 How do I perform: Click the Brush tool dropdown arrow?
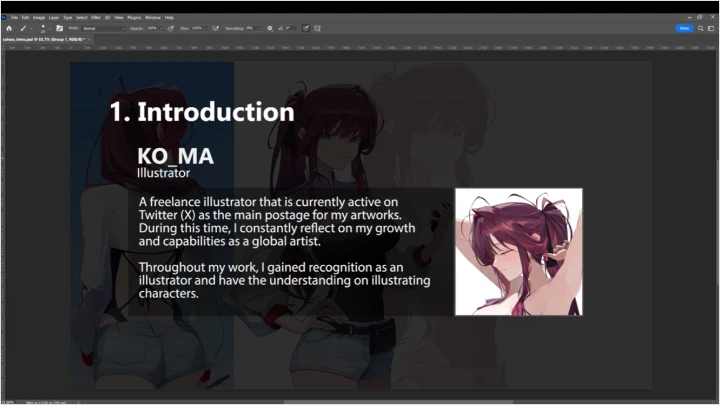tap(31, 28)
